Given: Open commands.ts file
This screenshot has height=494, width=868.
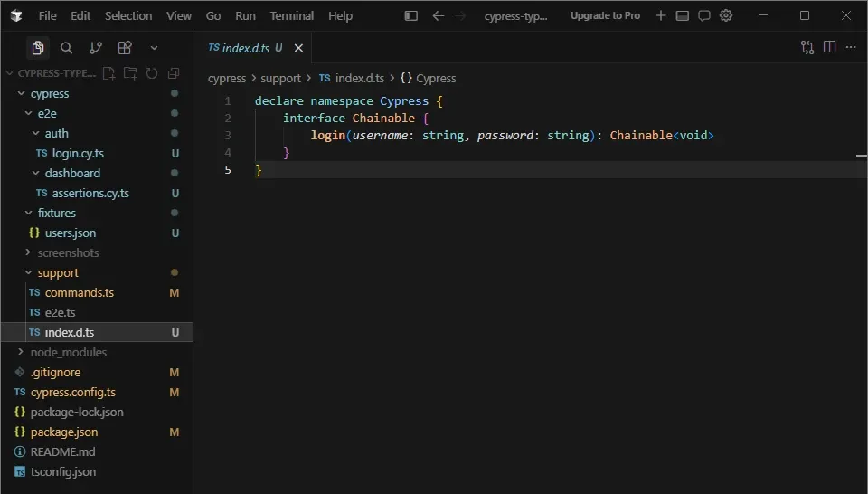Looking at the screenshot, I should (x=97, y=292).
